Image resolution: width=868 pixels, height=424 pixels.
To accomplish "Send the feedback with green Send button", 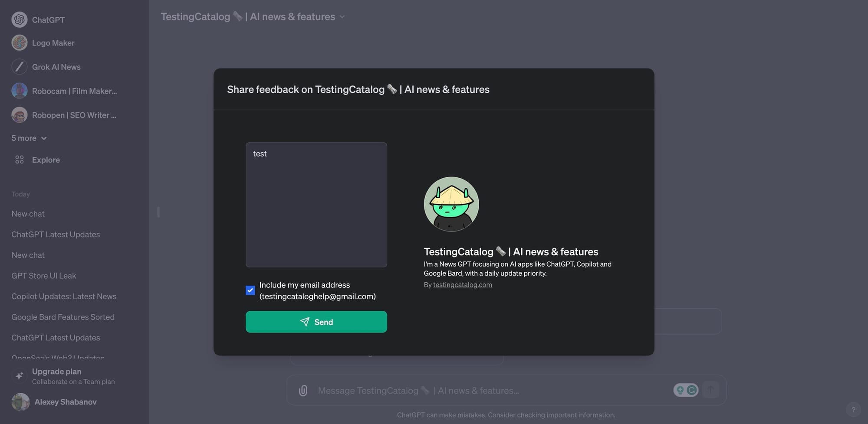I will [316, 322].
